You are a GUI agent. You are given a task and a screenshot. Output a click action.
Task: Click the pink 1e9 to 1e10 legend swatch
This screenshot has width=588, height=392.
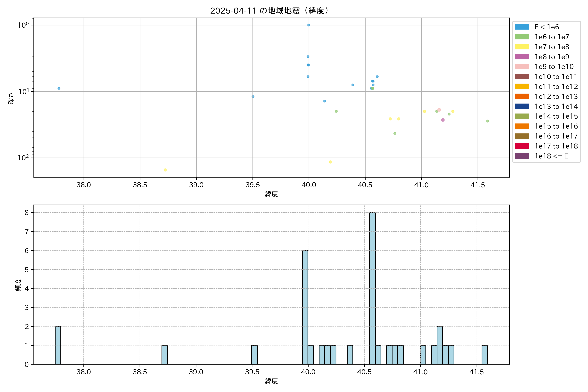522,66
